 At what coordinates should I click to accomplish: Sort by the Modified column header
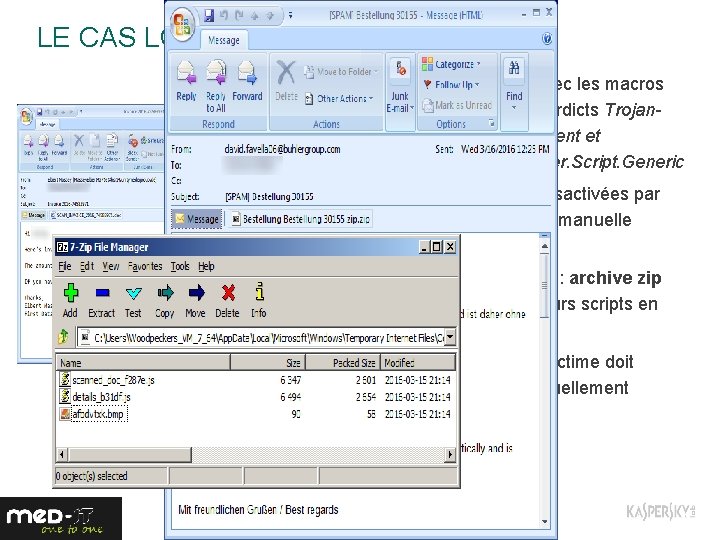pos(417,363)
